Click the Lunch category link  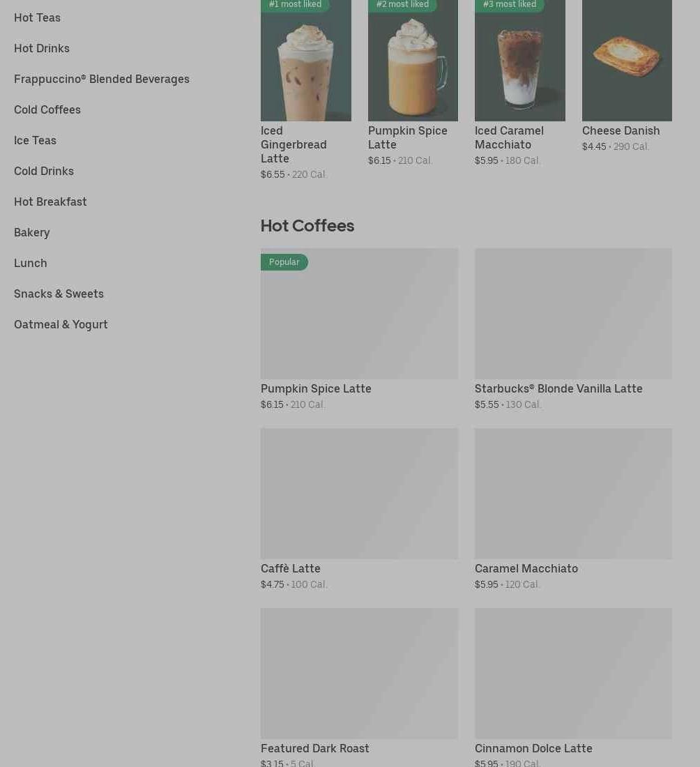click(30, 263)
